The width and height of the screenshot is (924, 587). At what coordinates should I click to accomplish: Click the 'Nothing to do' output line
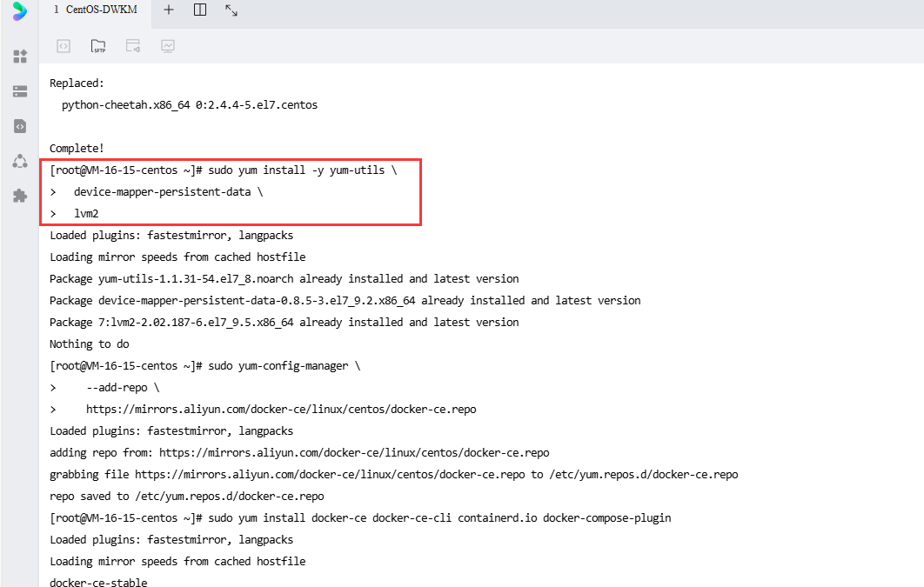pyautogui.click(x=89, y=344)
